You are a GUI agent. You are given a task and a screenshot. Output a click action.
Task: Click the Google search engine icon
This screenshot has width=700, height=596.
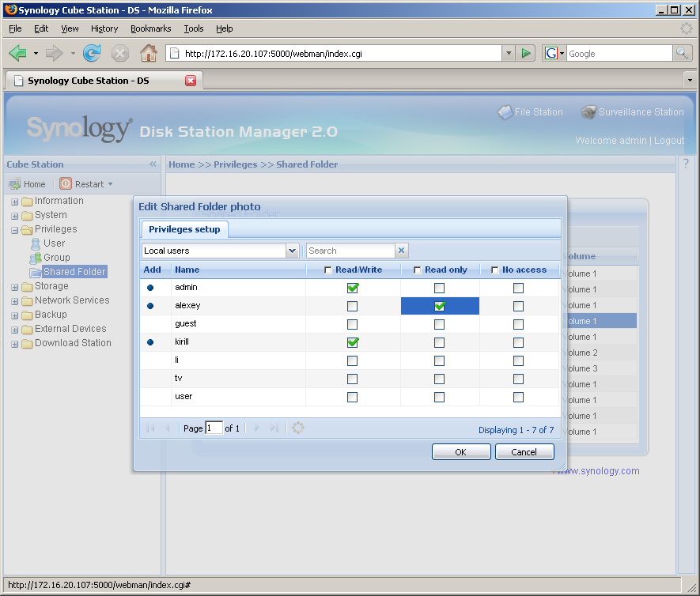(x=551, y=54)
